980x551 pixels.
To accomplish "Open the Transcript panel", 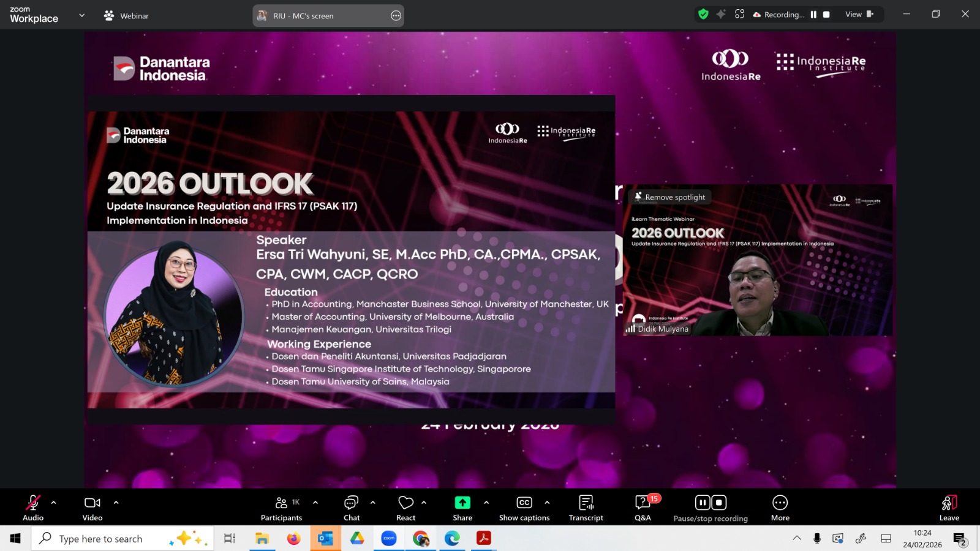I will coord(586,508).
